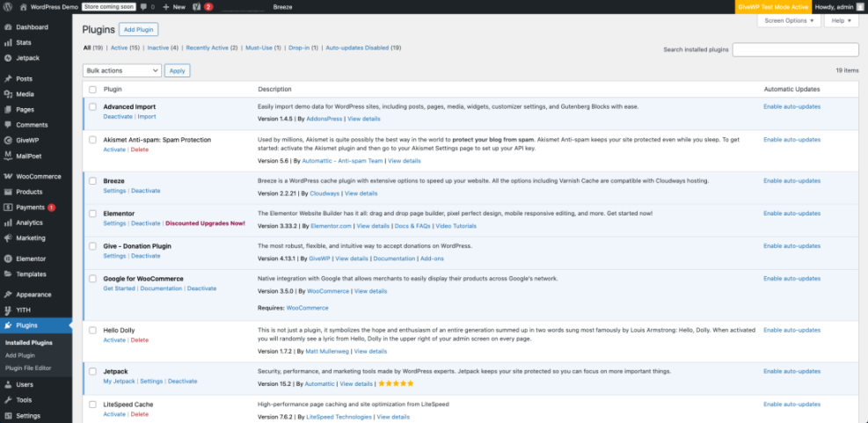Open the comments bubble icon in admin bar
This screenshot has height=423, width=868.
[144, 7]
